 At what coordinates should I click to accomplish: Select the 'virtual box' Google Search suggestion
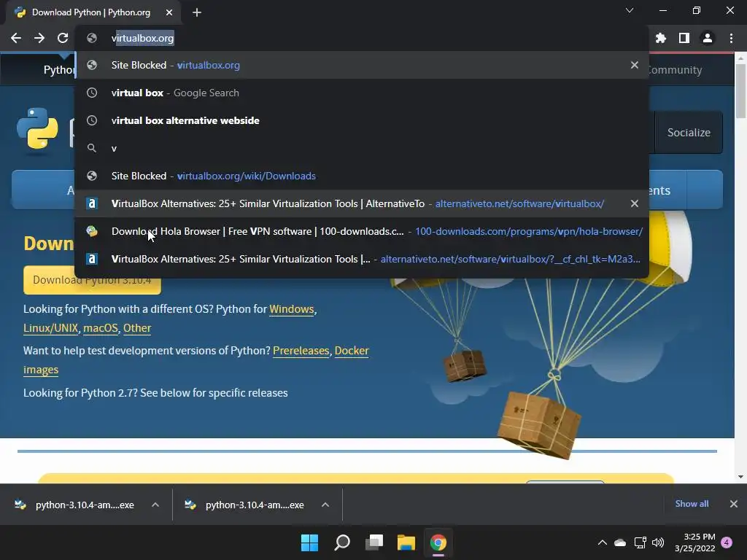(x=362, y=93)
